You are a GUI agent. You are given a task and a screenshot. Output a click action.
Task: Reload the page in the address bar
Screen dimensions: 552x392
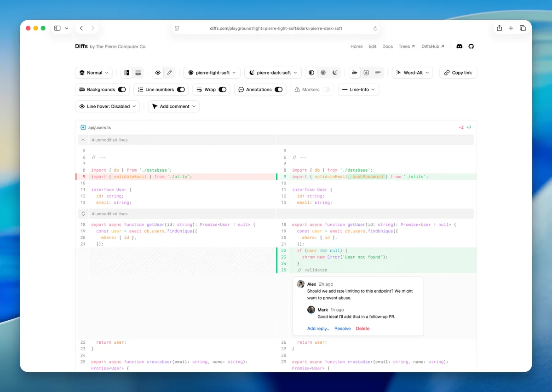[375, 29]
